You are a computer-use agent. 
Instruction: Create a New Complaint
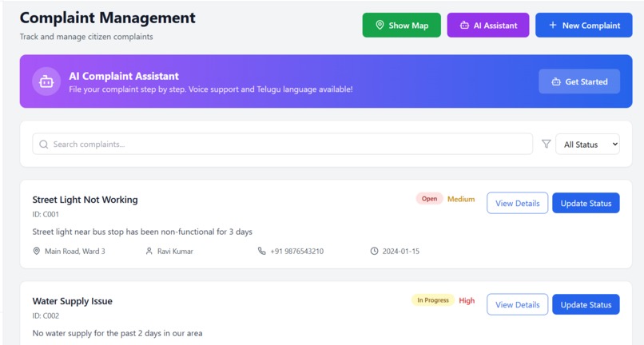(583, 25)
